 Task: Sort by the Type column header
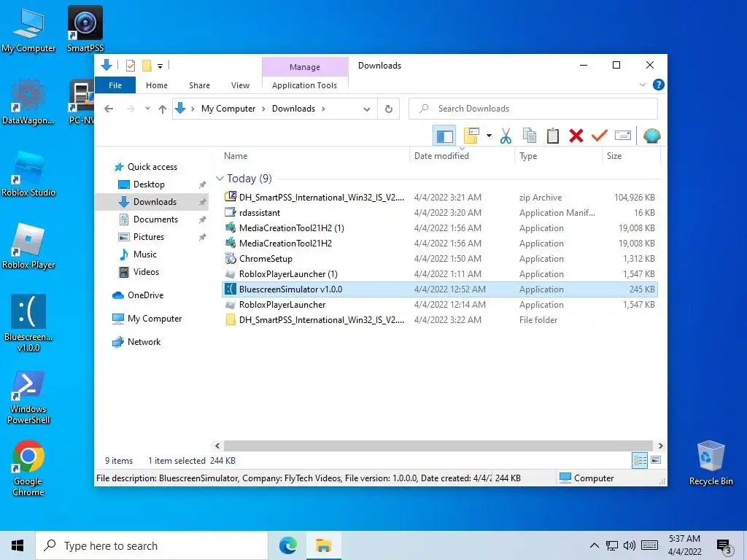tap(558, 156)
